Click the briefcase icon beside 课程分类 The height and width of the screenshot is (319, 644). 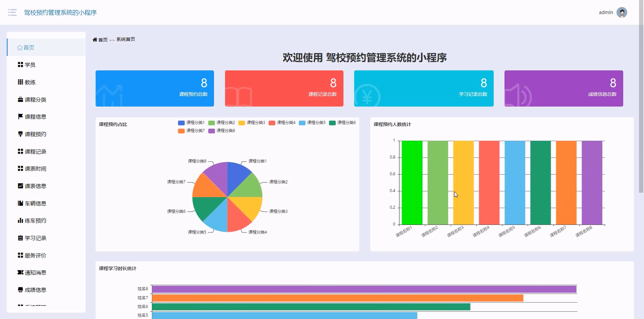[x=20, y=99]
